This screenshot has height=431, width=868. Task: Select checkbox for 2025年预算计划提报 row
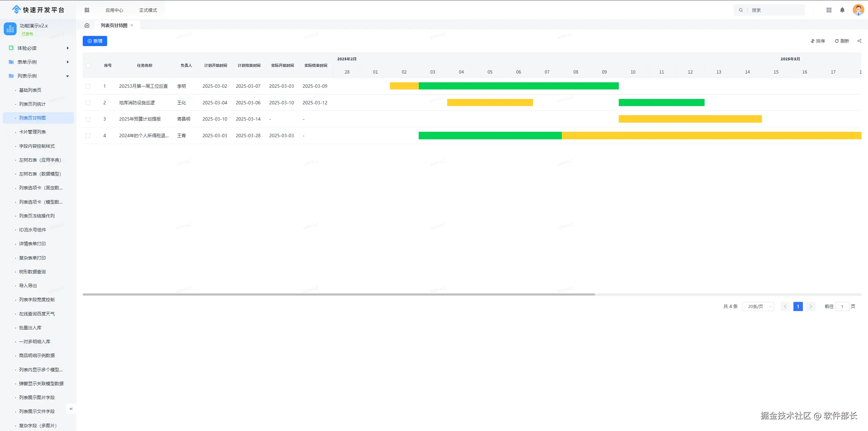88,119
